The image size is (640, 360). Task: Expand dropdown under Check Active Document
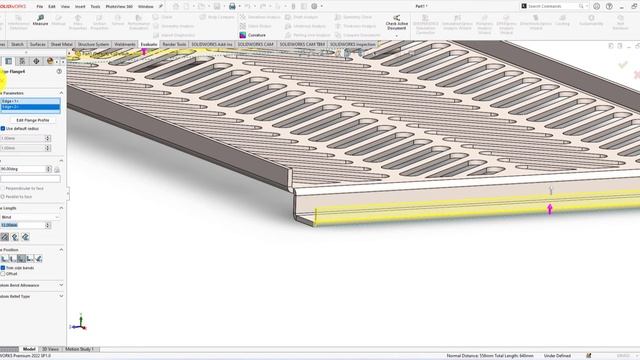[x=396, y=36]
